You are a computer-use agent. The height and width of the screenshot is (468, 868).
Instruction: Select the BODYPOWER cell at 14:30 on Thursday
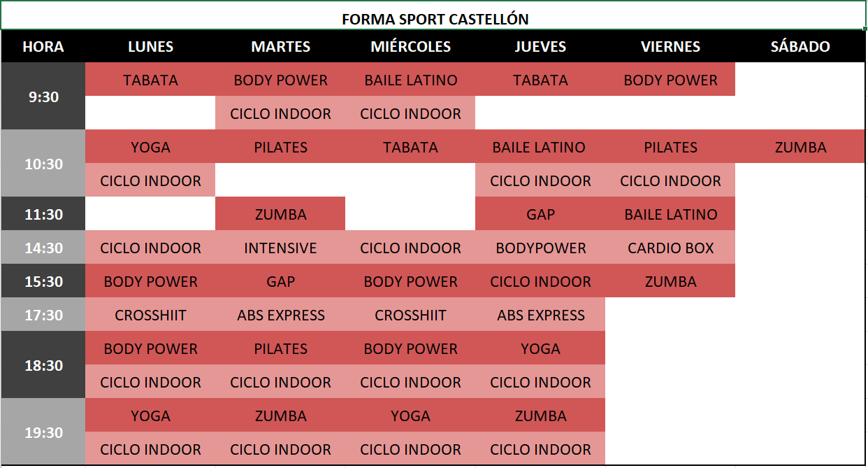pyautogui.click(x=540, y=248)
